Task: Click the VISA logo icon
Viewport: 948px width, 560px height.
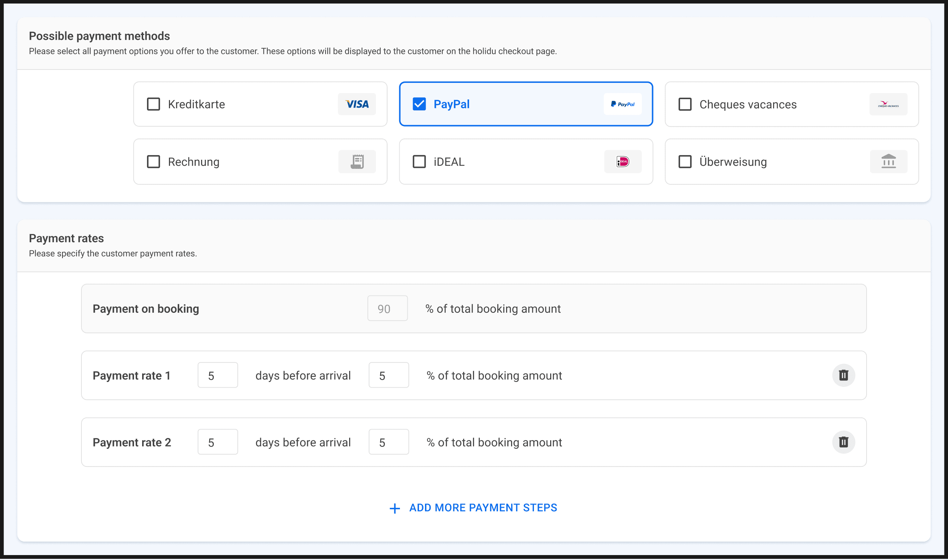Action: point(357,104)
